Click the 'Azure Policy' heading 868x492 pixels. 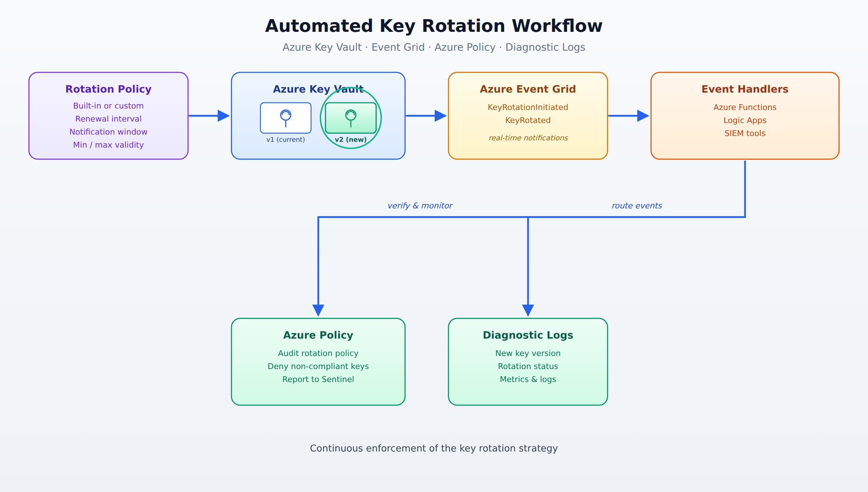[x=318, y=335]
